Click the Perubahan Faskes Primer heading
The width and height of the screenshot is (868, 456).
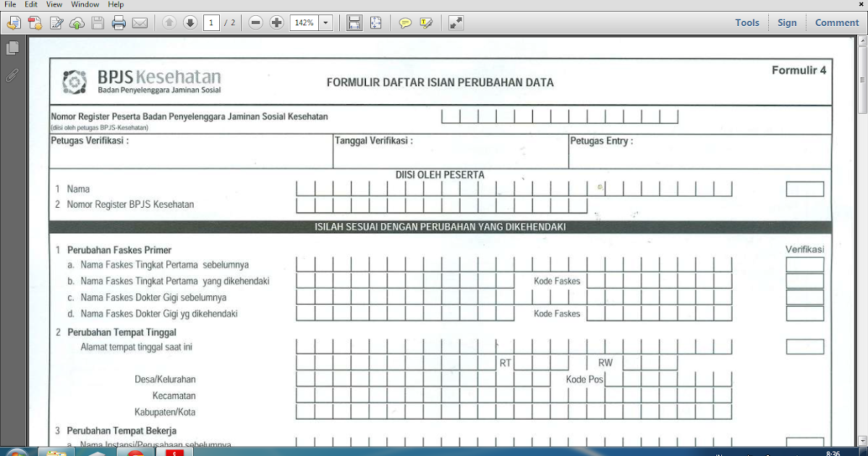[119, 250]
